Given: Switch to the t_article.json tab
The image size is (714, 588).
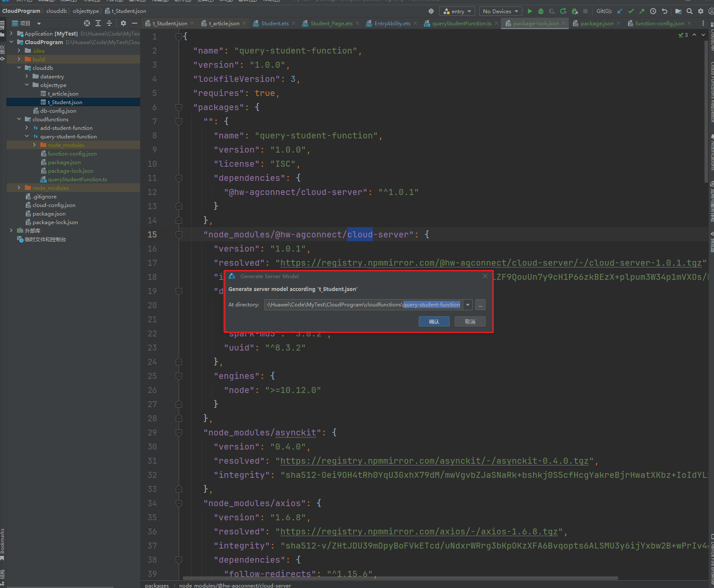Looking at the screenshot, I should [224, 23].
